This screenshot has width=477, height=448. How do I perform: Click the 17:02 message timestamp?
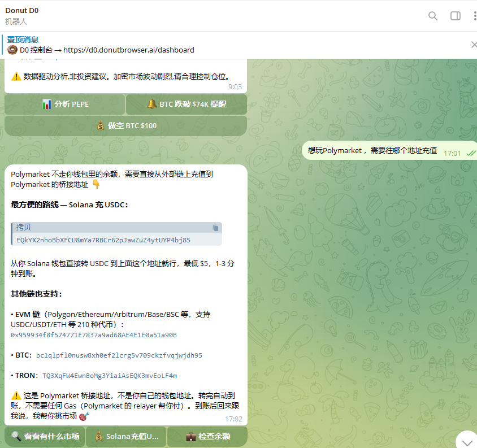[233, 419]
